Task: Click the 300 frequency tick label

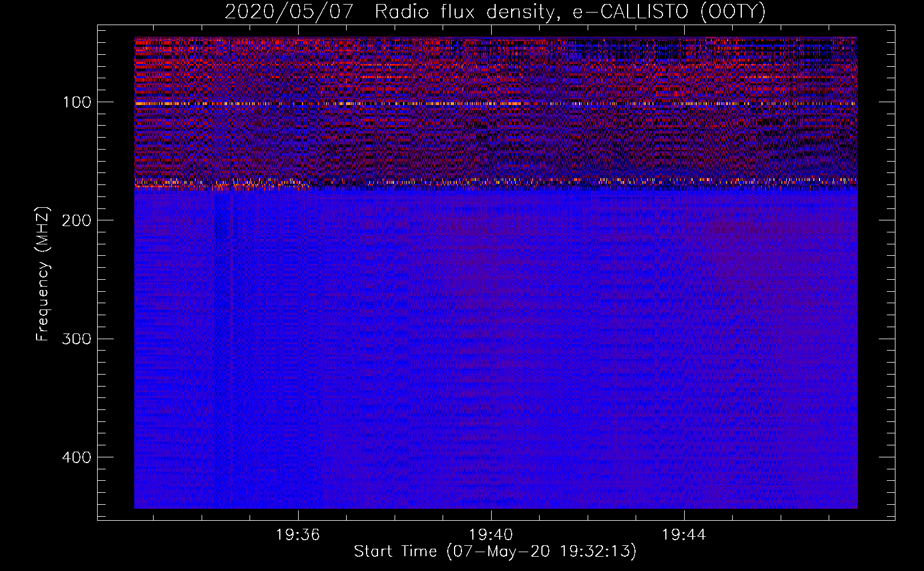Action: 77,339
